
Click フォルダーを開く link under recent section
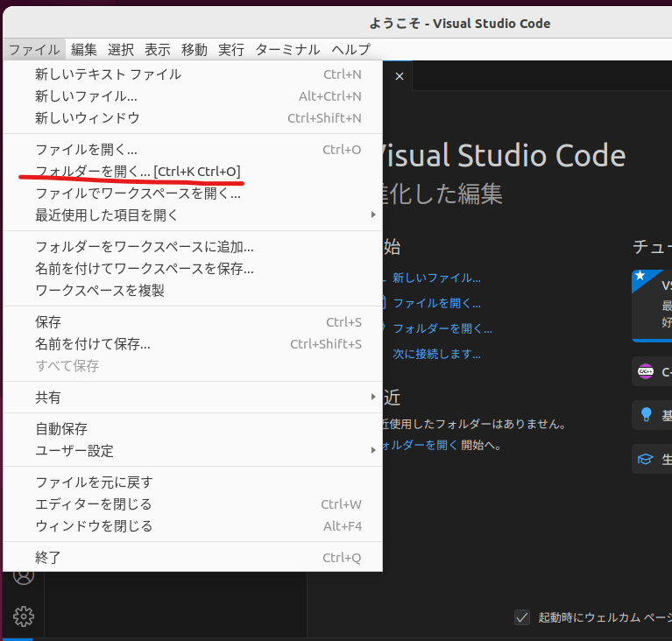[420, 445]
